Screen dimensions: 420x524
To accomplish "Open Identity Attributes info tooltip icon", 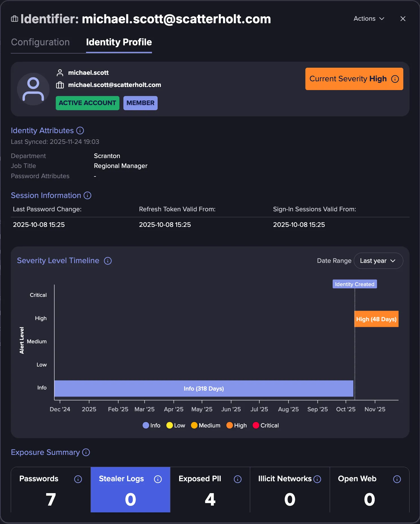I will coord(80,131).
